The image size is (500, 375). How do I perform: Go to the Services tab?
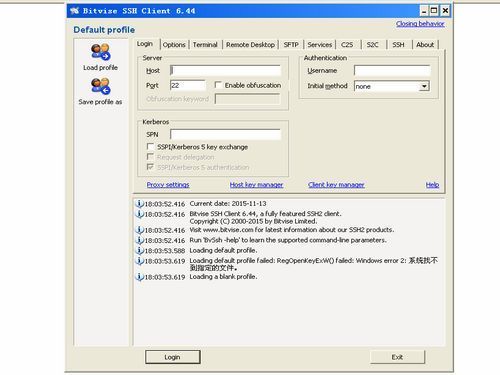click(x=320, y=45)
